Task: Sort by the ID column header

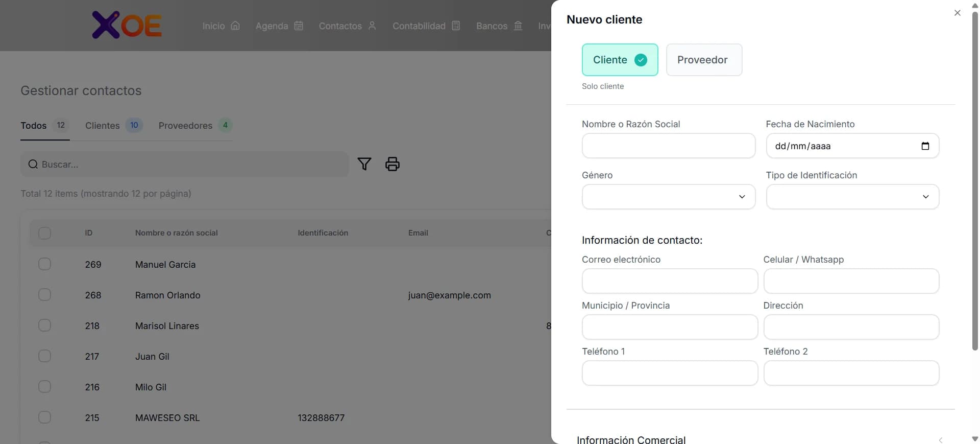Action: pyautogui.click(x=89, y=233)
